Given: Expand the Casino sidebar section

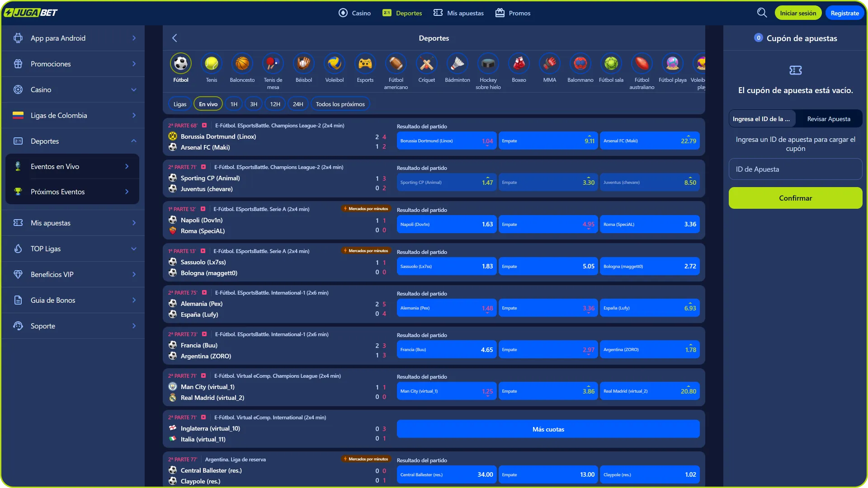Looking at the screenshot, I should pos(73,89).
